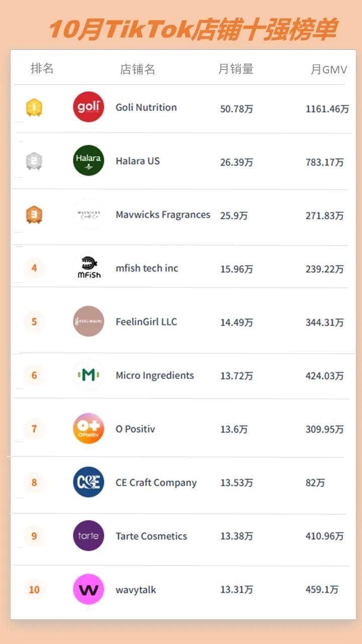This screenshot has width=362, height=644.
Task: Open the Halara US green logo
Action: [x=88, y=160]
